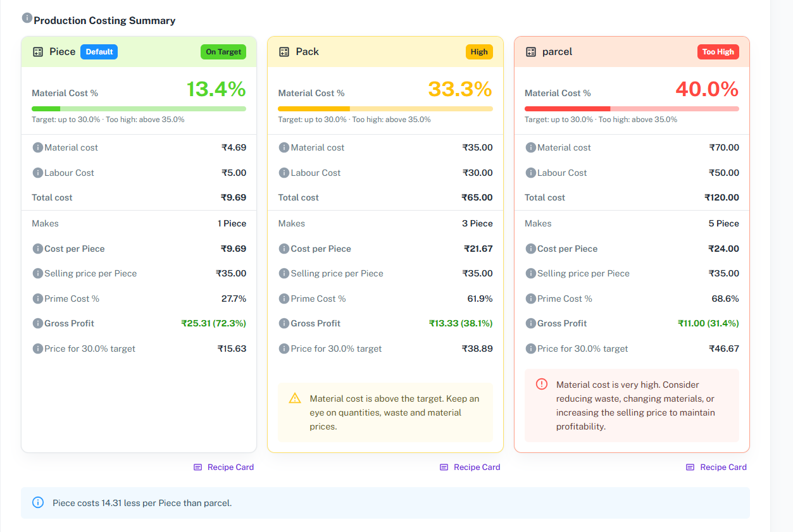Click Labour Cost info icon in parcel card

click(x=530, y=173)
